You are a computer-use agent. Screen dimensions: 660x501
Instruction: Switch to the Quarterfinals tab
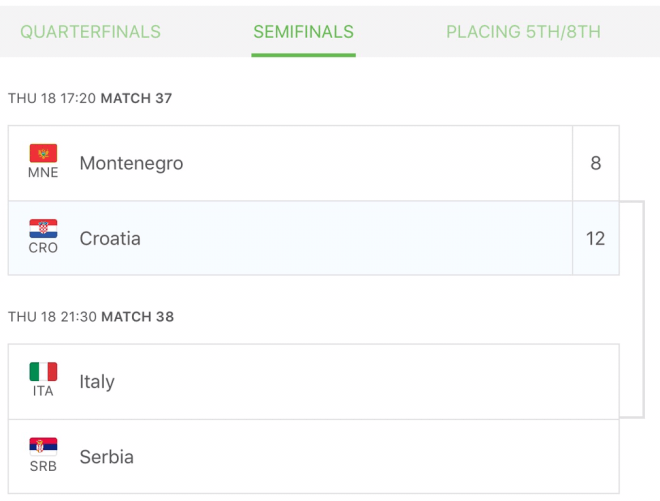pos(90,32)
